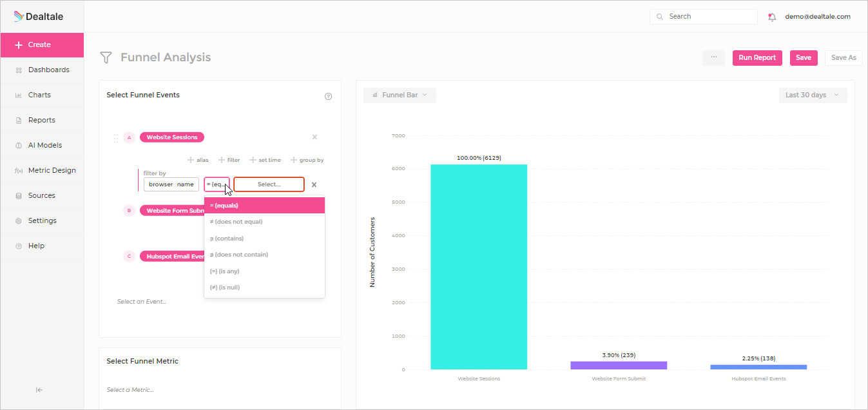Remove the browser name filter row

(x=314, y=185)
